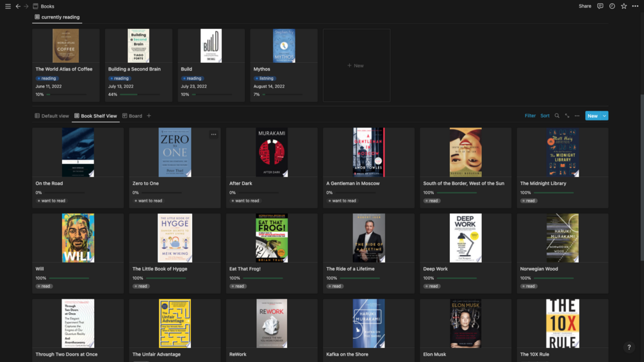Open Mythos book cover thumbnail

284,45
